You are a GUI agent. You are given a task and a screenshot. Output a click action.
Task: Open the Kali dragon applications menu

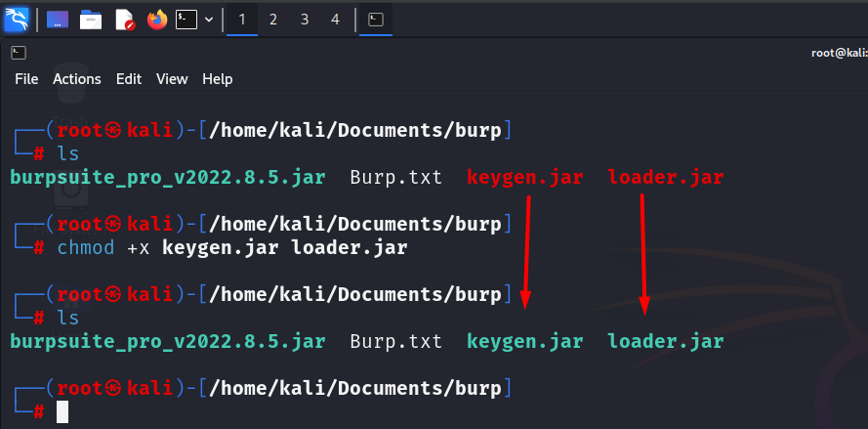16,20
